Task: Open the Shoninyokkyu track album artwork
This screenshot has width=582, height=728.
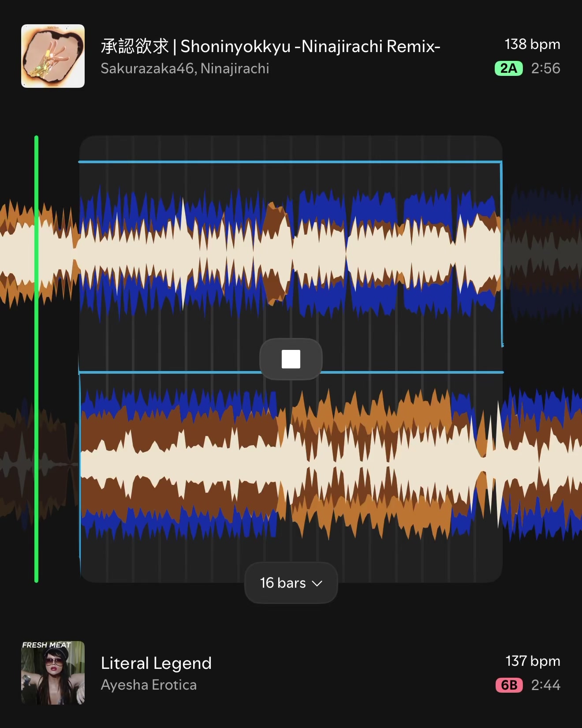Action: click(53, 56)
